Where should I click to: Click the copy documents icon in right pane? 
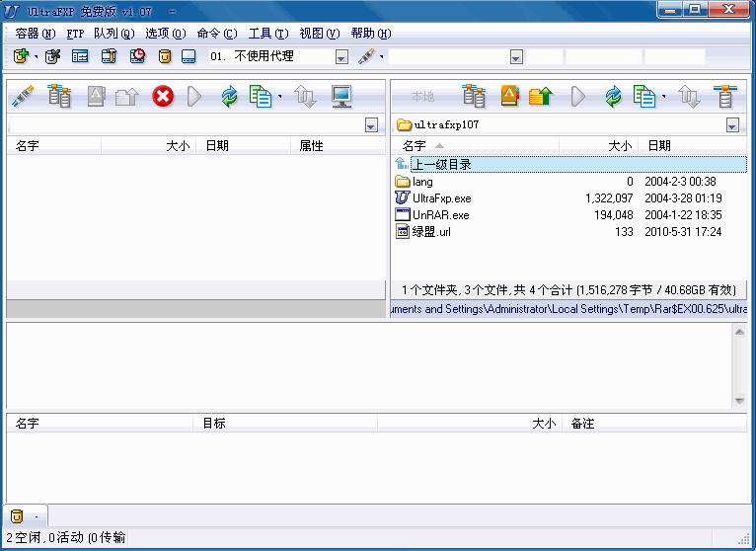point(644,96)
